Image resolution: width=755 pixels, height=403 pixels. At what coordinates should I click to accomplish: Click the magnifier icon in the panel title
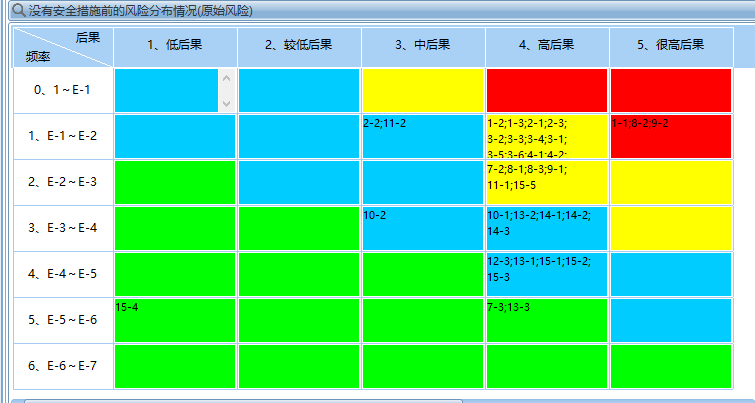(19, 11)
